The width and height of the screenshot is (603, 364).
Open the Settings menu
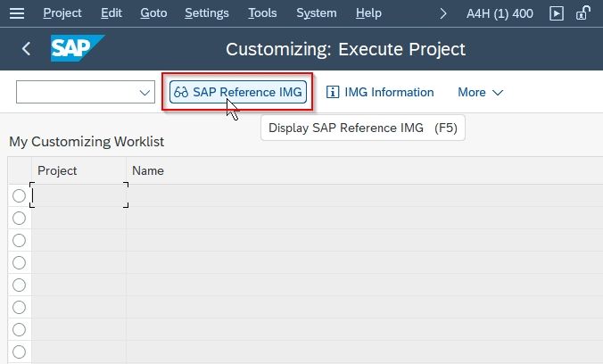(207, 13)
